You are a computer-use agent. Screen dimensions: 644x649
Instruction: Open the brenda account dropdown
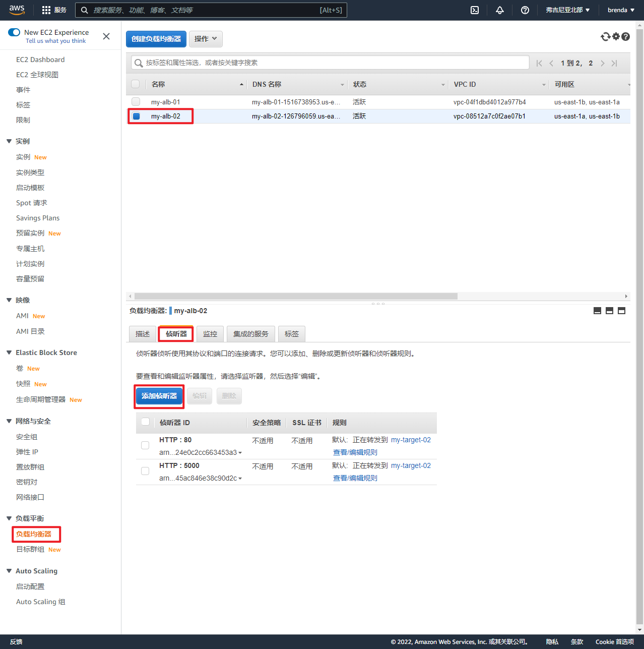pyautogui.click(x=621, y=10)
